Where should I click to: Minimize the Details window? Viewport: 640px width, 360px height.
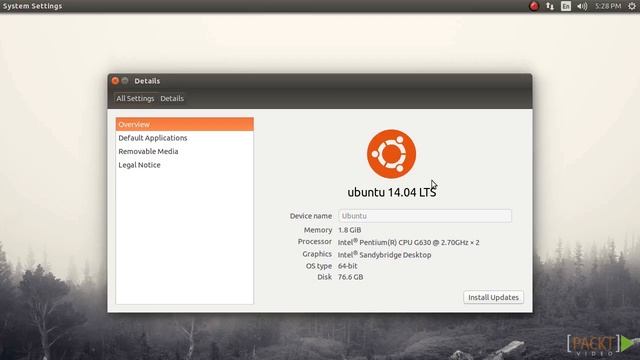pyautogui.click(x=125, y=81)
